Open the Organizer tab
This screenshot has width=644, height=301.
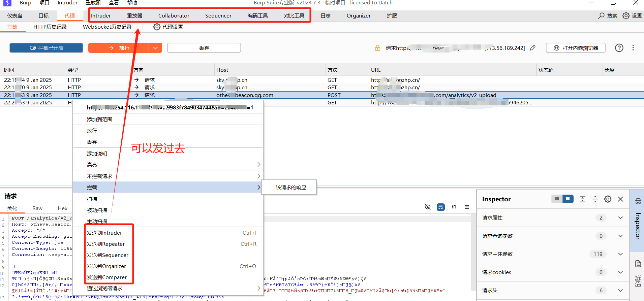click(359, 15)
